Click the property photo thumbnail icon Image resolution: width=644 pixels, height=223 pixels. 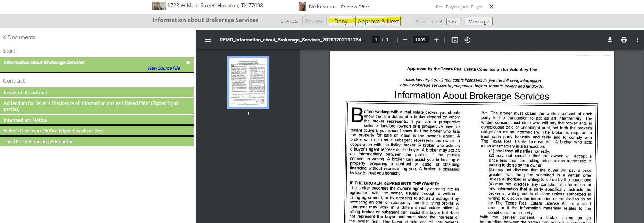click(159, 6)
